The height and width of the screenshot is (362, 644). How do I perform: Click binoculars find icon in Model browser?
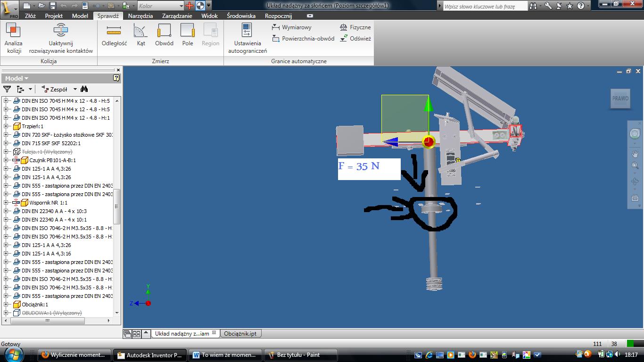pyautogui.click(x=84, y=89)
